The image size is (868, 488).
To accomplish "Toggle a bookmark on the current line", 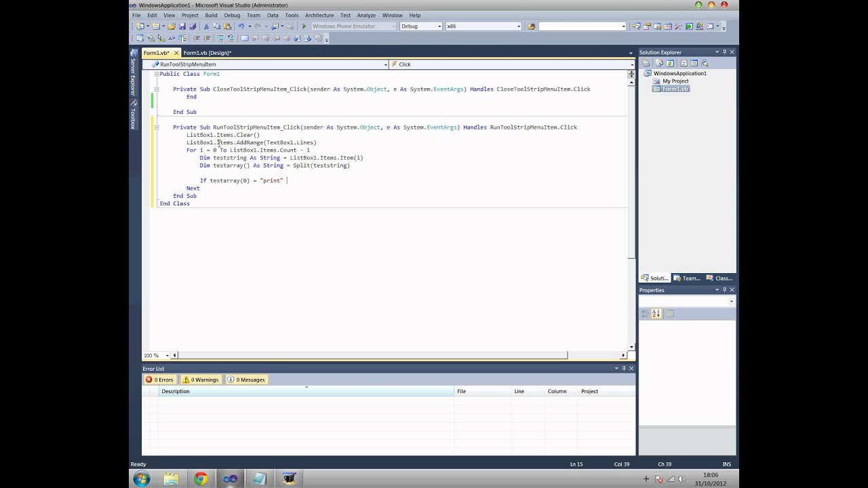I will click(x=245, y=39).
